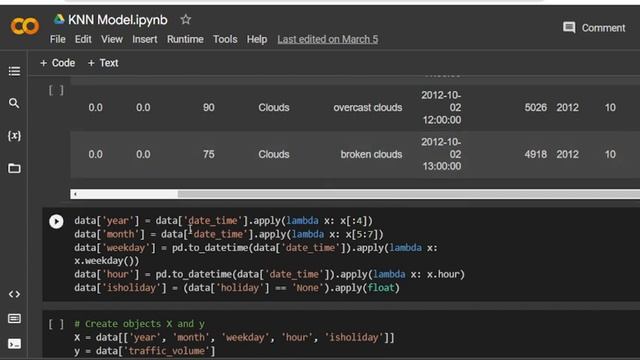Click the 'broken clouds' table cell
640x360 pixels.
(x=371, y=154)
